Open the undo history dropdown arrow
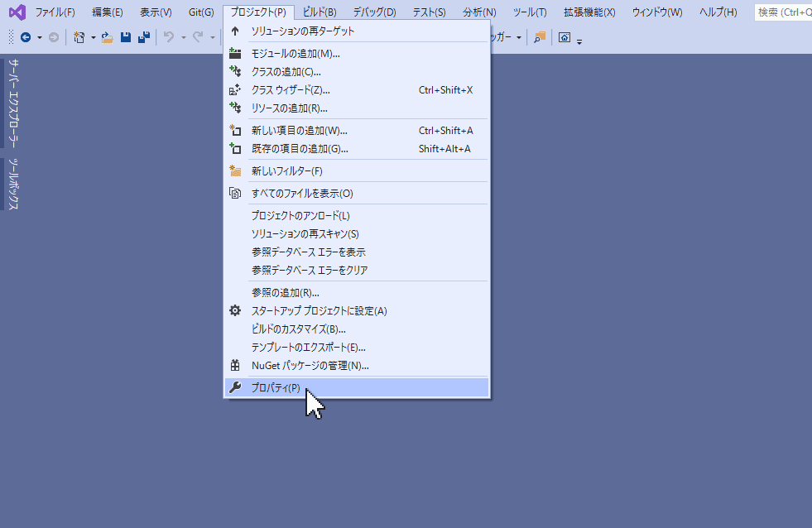812x528 pixels. 183,37
